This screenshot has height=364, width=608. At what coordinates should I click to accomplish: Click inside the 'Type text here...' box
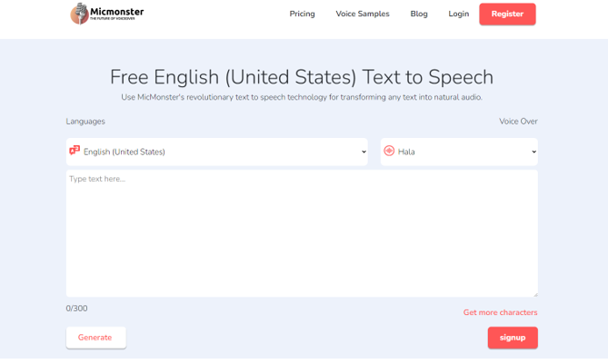302,233
